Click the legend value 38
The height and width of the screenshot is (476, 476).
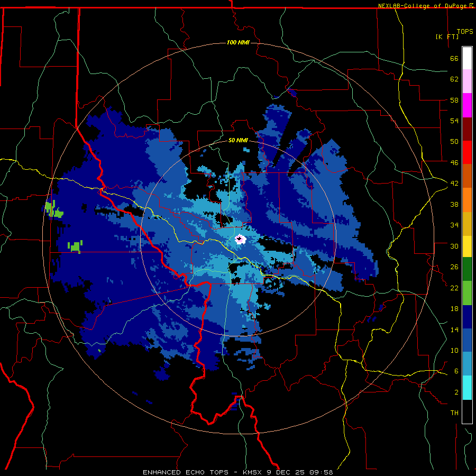point(454,204)
